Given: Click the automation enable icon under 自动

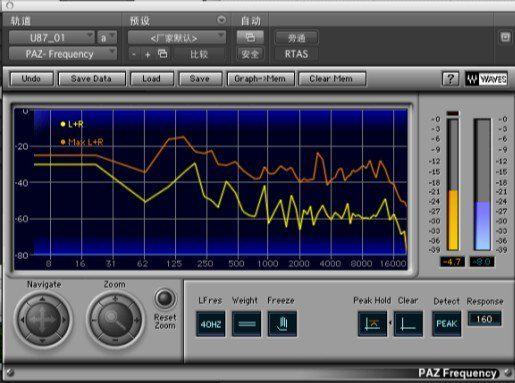Looking at the screenshot, I should (x=250, y=38).
